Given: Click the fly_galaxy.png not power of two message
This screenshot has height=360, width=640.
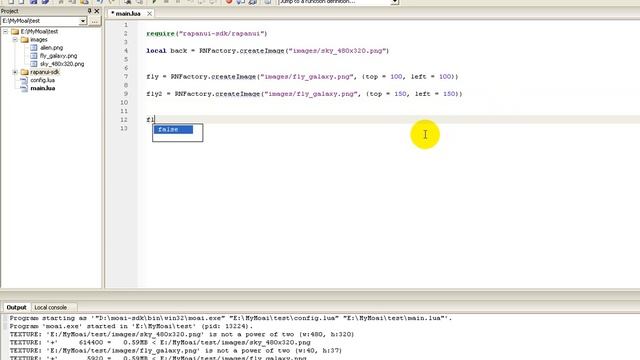Looking at the screenshot, I should (x=176, y=351).
